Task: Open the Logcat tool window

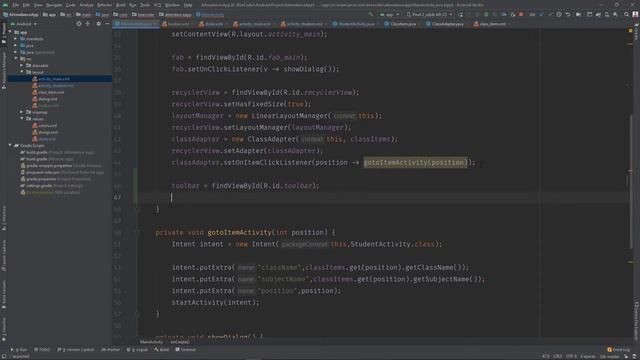Action: [138, 350]
